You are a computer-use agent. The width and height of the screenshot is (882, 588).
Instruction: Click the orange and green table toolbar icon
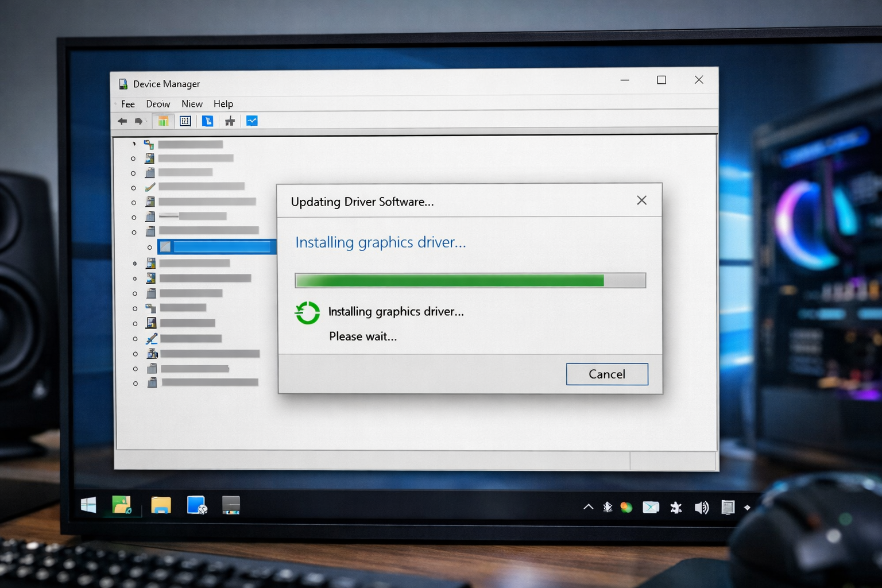[x=163, y=121]
